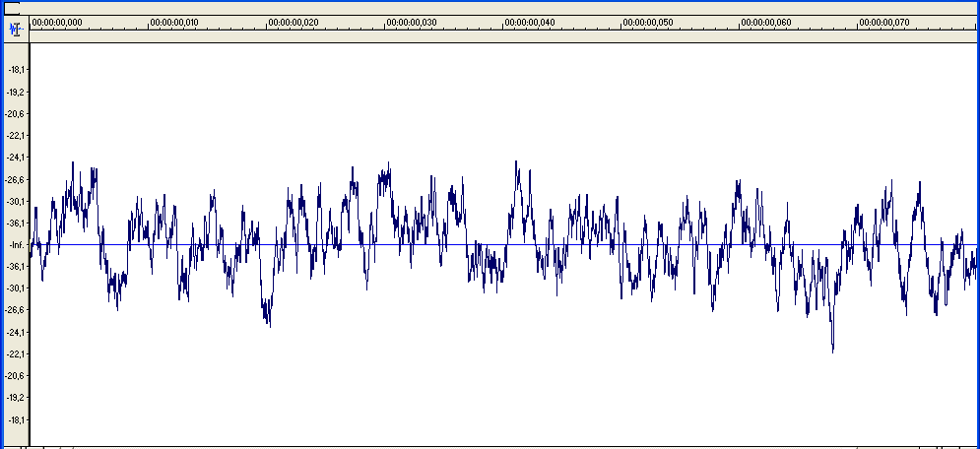Viewport: 980px width, 449px height.
Task: Click the -30,1 label above the -Inf. line
Action: (x=17, y=201)
